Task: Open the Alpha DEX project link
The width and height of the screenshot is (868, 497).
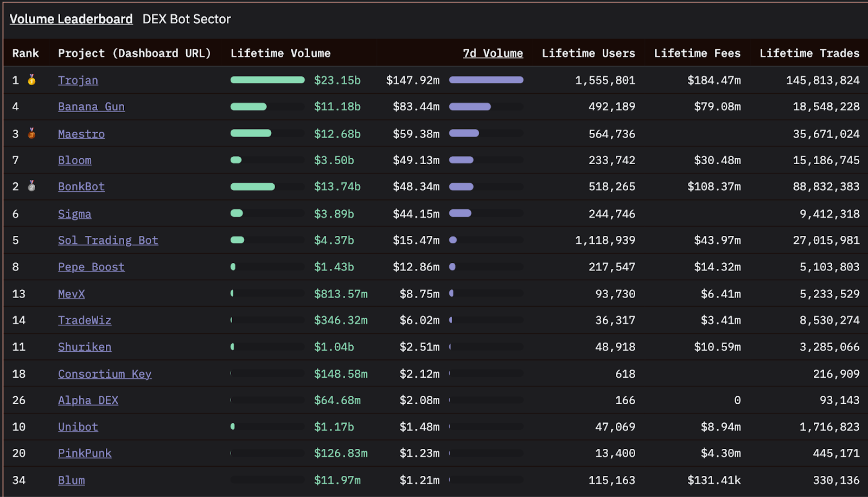Action: click(88, 401)
